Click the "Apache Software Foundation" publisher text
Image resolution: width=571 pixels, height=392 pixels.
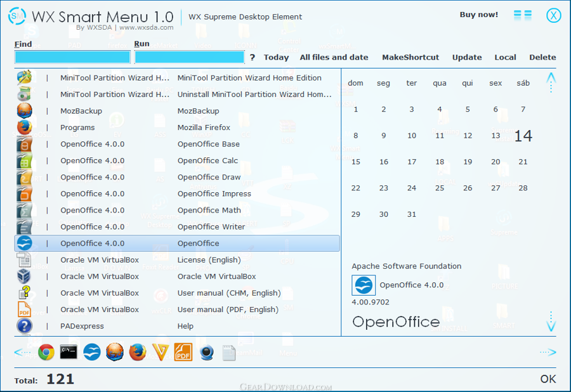click(407, 266)
